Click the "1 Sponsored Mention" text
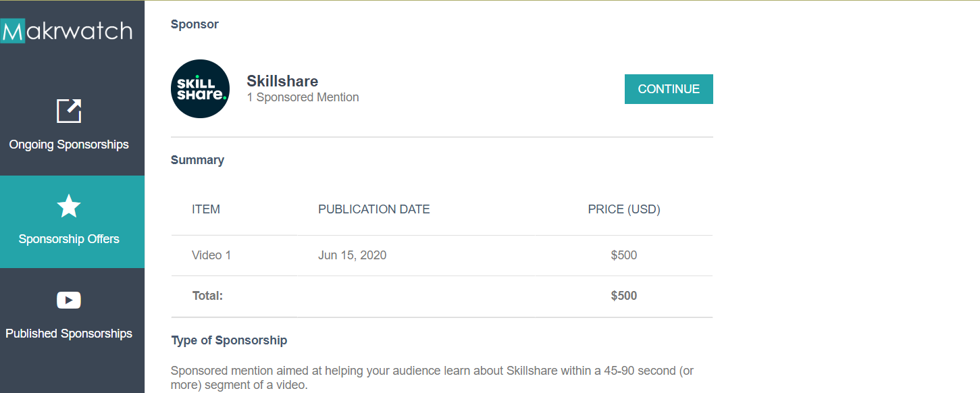The height and width of the screenshot is (393, 980). click(x=303, y=97)
